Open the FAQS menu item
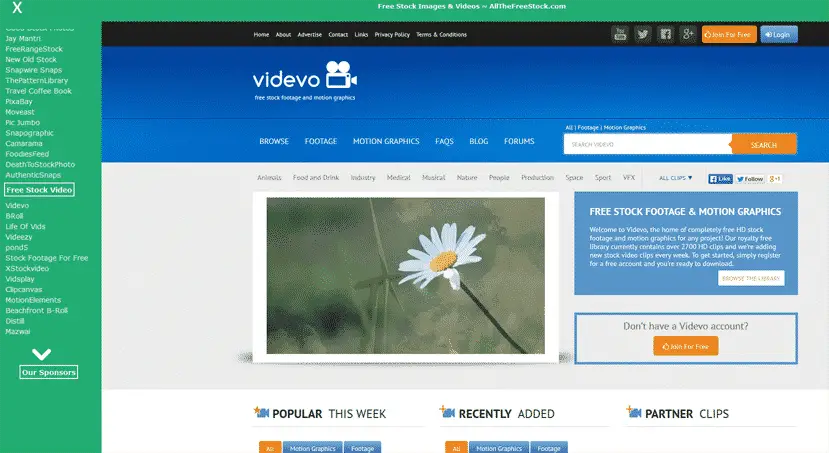This screenshot has width=829, height=453. 444,141
